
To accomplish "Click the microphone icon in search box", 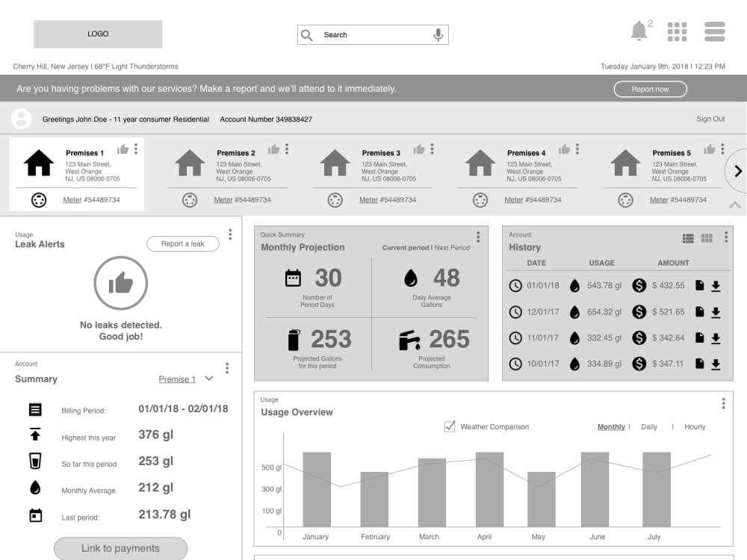I will click(x=438, y=35).
